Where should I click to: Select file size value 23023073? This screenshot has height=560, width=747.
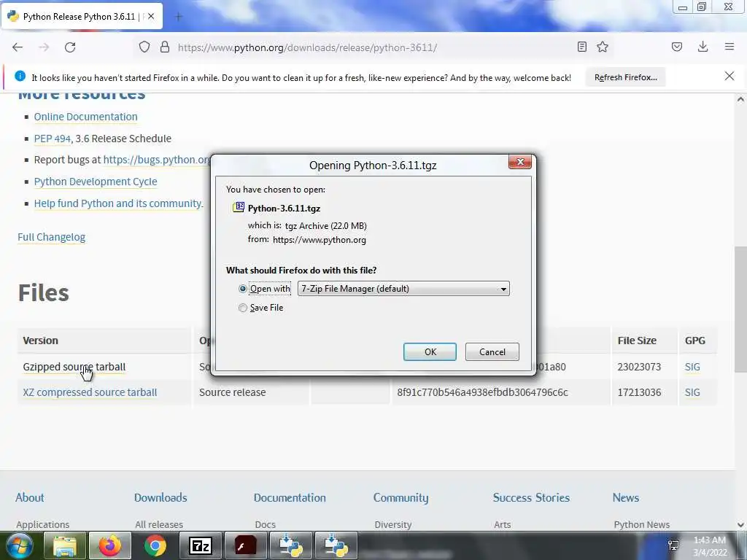pos(639,367)
